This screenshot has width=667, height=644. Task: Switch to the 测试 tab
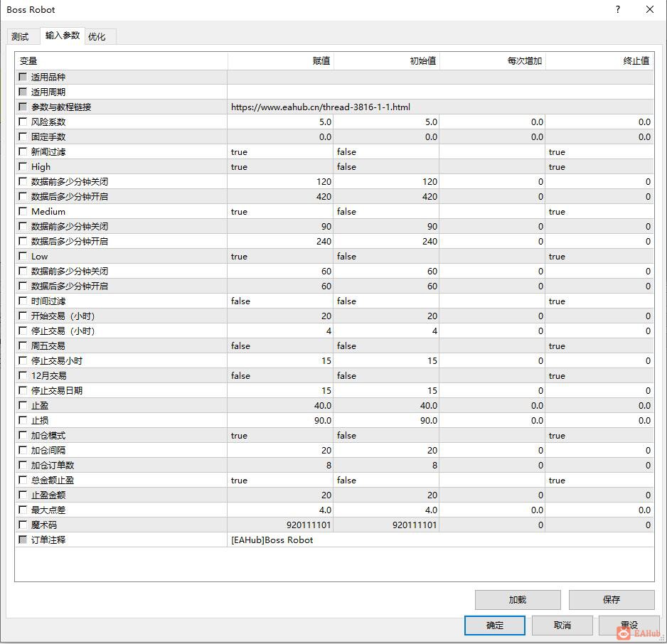[x=20, y=37]
